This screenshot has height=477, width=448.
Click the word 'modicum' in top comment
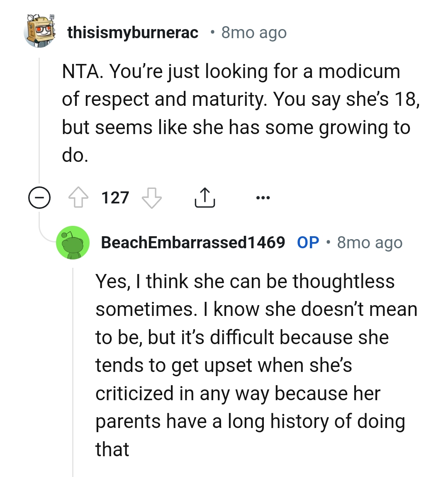pos(359,71)
